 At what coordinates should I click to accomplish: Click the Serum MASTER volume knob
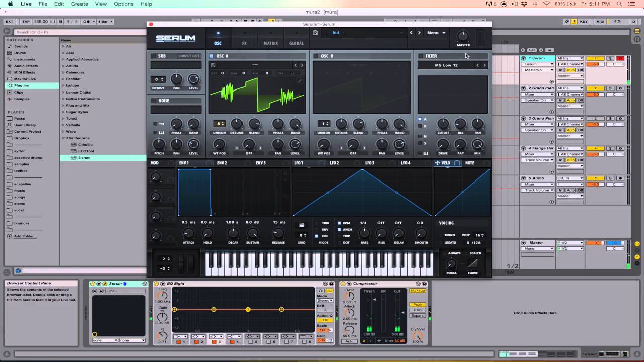(463, 36)
